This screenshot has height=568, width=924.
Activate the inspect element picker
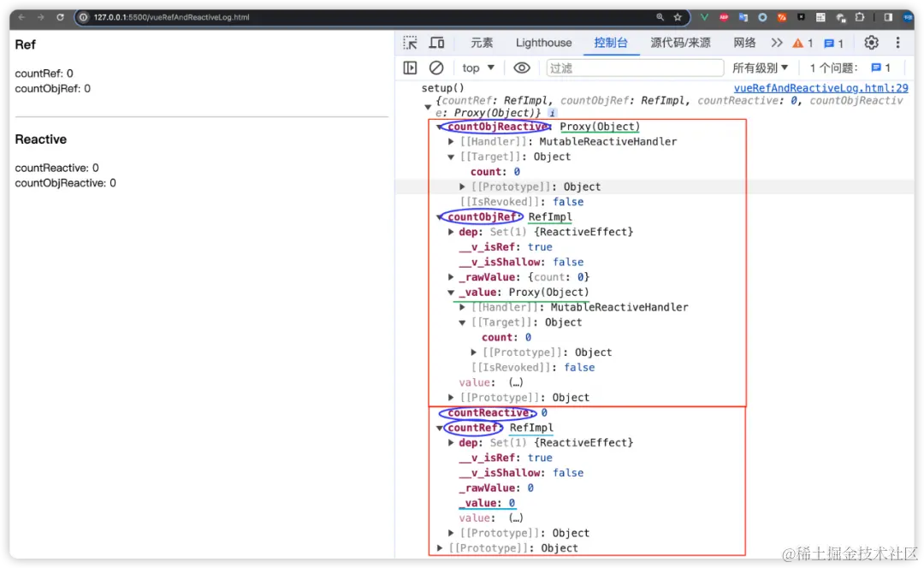tap(410, 43)
